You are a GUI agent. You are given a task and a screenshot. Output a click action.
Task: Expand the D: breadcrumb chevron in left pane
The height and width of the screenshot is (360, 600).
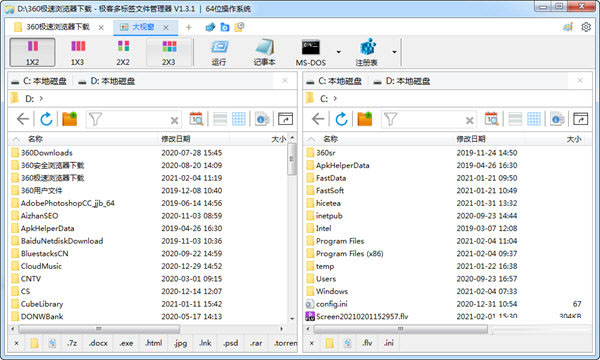click(x=41, y=99)
